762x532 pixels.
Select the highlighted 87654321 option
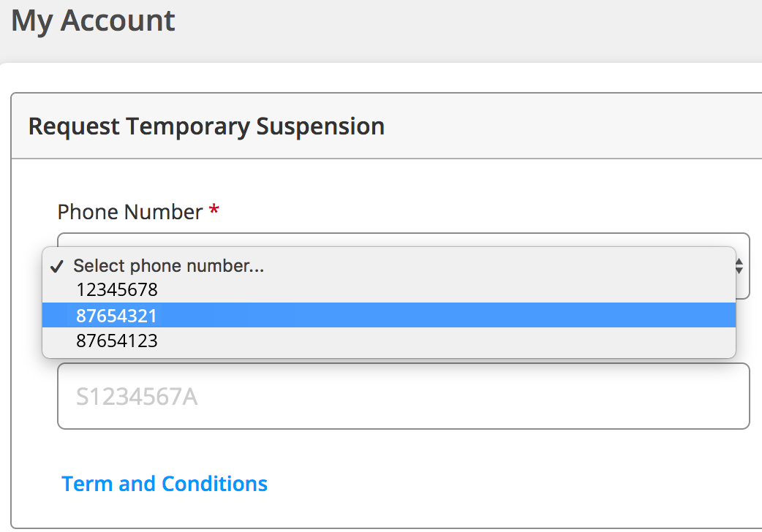[x=117, y=316]
